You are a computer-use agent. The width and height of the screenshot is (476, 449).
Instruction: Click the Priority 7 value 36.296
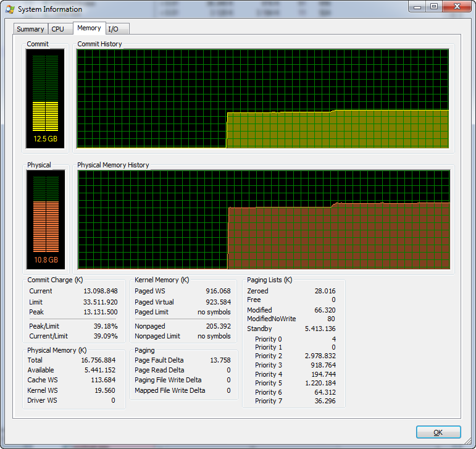click(x=325, y=401)
